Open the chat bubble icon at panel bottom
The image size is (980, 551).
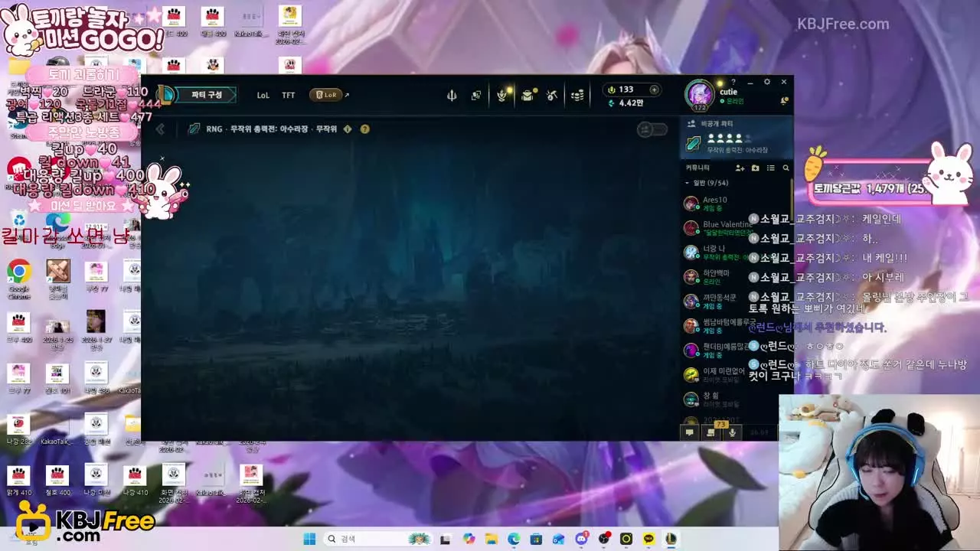[x=690, y=432]
